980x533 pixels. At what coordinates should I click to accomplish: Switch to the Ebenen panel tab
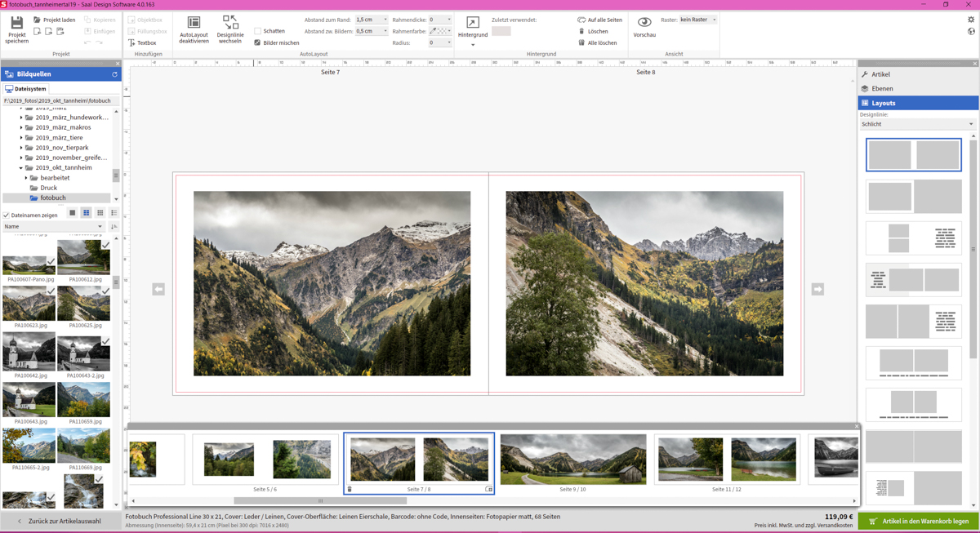(x=882, y=88)
